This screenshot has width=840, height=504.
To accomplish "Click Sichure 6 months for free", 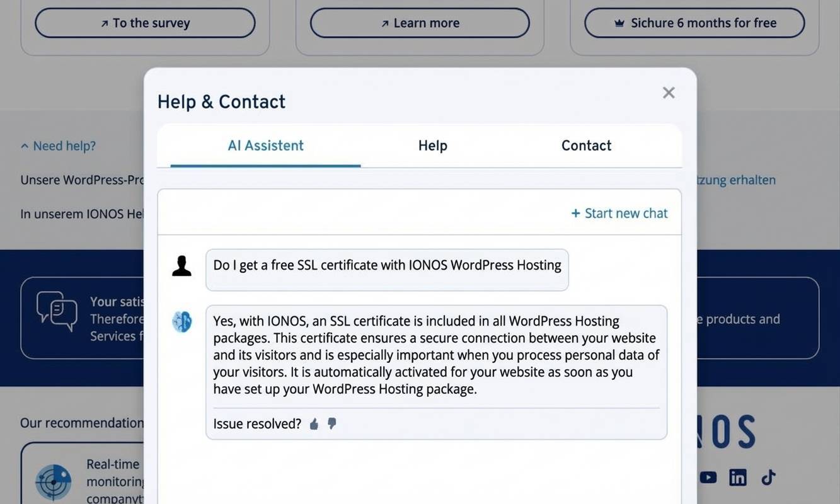I will [x=694, y=22].
